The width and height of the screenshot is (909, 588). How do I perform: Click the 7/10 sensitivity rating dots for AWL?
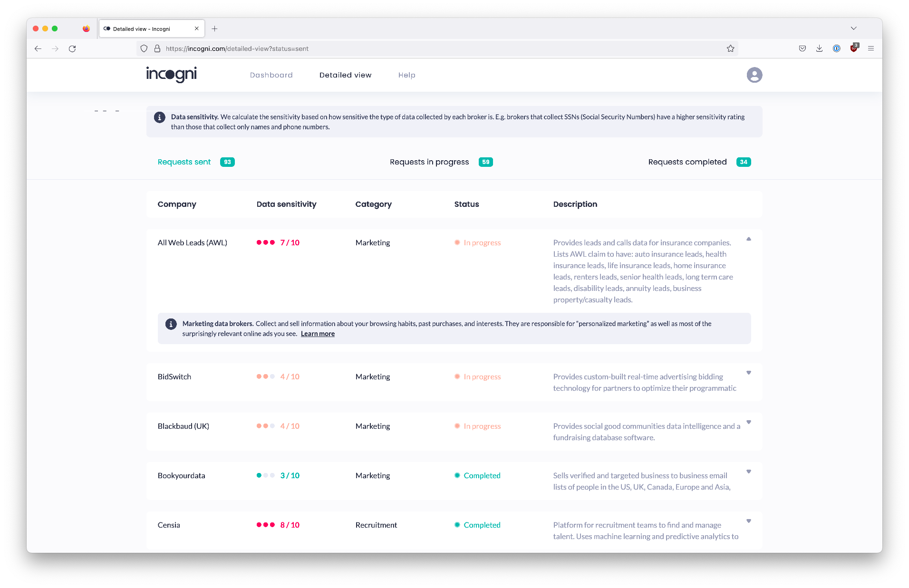click(278, 242)
